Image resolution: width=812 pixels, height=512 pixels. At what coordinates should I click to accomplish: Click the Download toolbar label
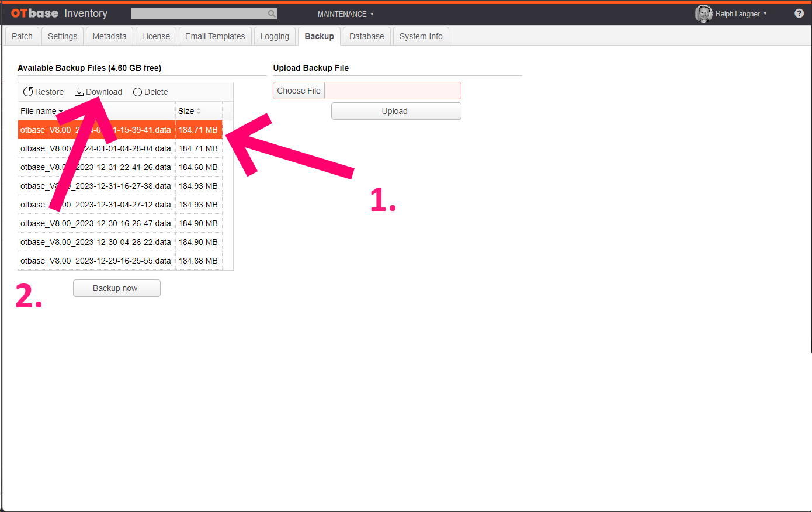104,92
